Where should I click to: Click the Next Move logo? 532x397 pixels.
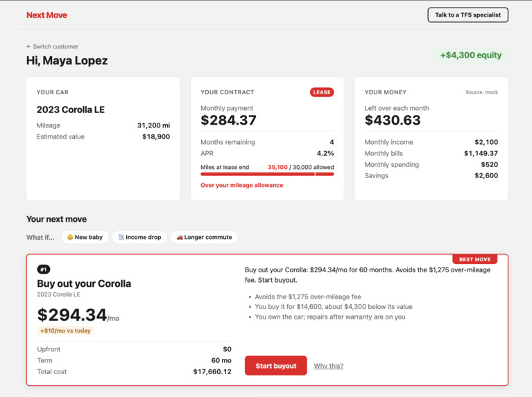(x=46, y=15)
